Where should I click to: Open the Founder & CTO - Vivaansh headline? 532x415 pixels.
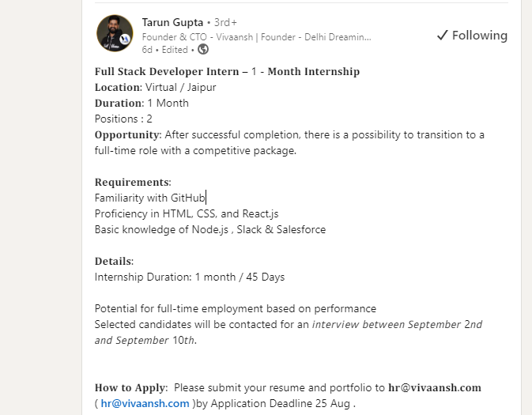256,36
